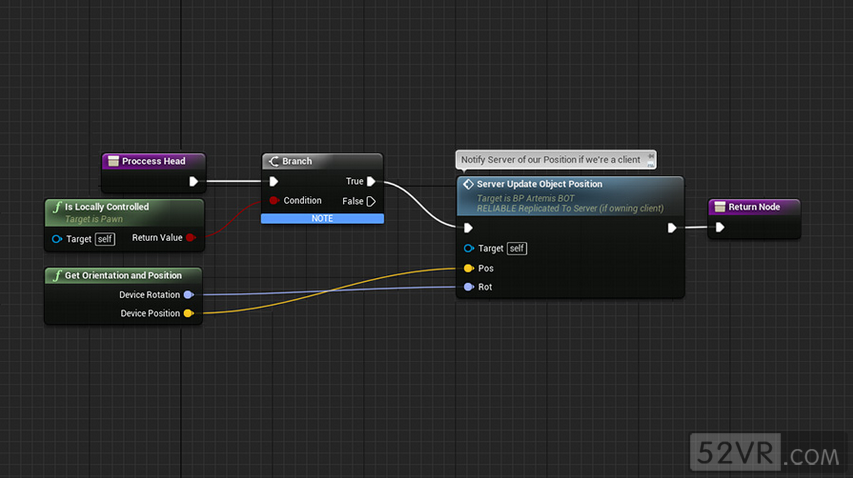
Task: Select the Get Orientation and Position title
Action: (x=123, y=275)
